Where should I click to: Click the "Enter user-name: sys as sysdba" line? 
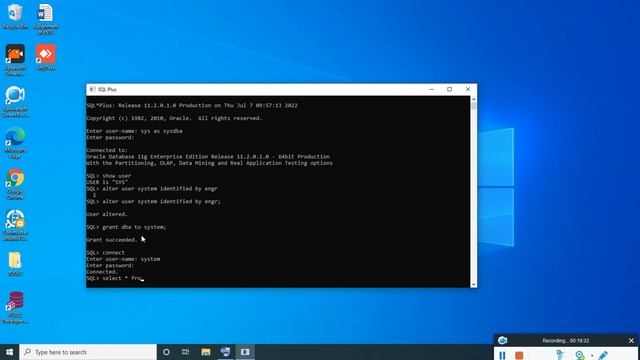click(x=134, y=131)
